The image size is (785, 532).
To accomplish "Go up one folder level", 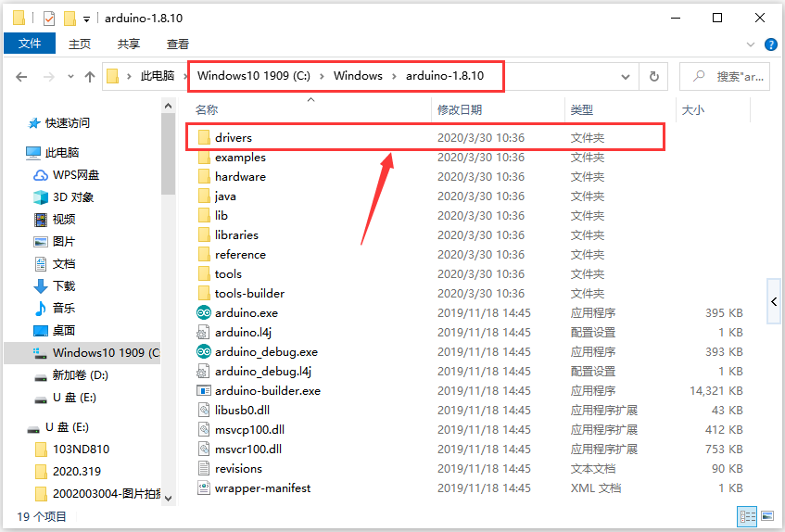I will point(90,77).
